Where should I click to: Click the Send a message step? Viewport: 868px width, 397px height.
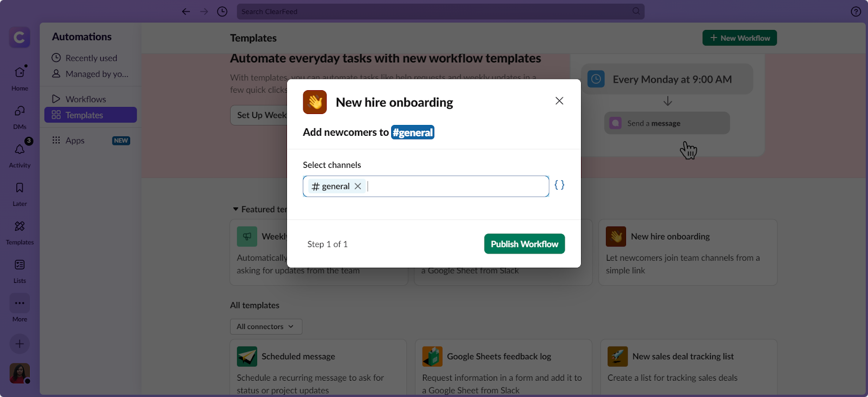click(667, 123)
